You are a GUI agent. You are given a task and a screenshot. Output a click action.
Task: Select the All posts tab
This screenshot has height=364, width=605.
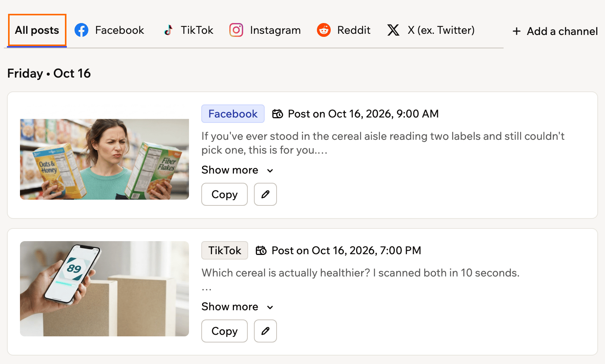37,30
